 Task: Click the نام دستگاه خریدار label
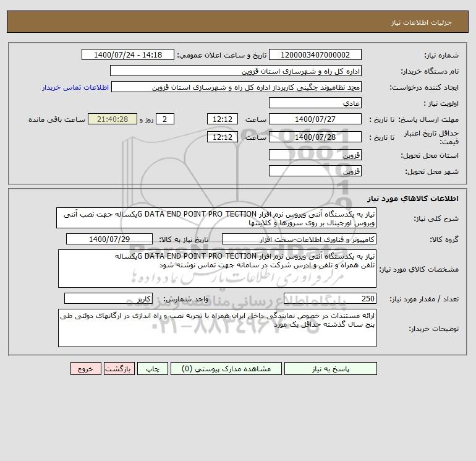pyautogui.click(x=430, y=71)
